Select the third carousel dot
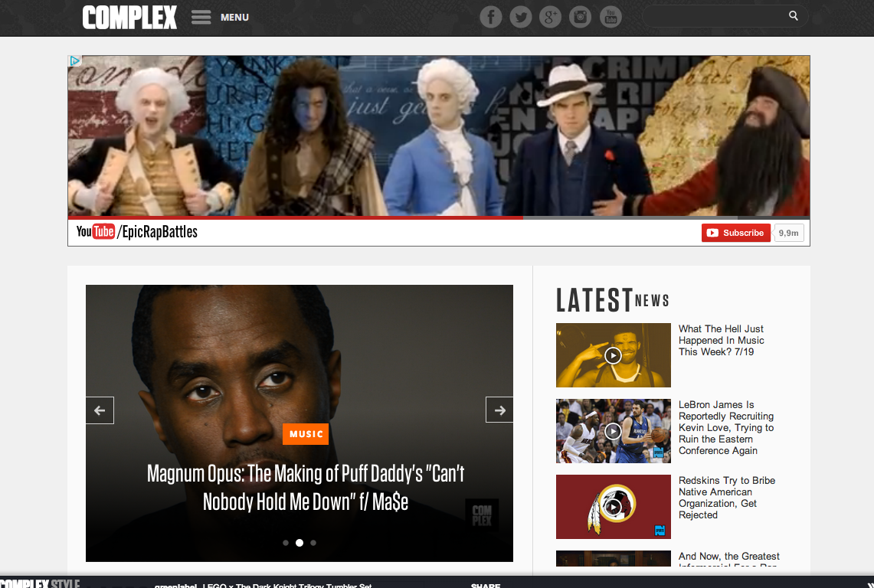 click(x=313, y=543)
